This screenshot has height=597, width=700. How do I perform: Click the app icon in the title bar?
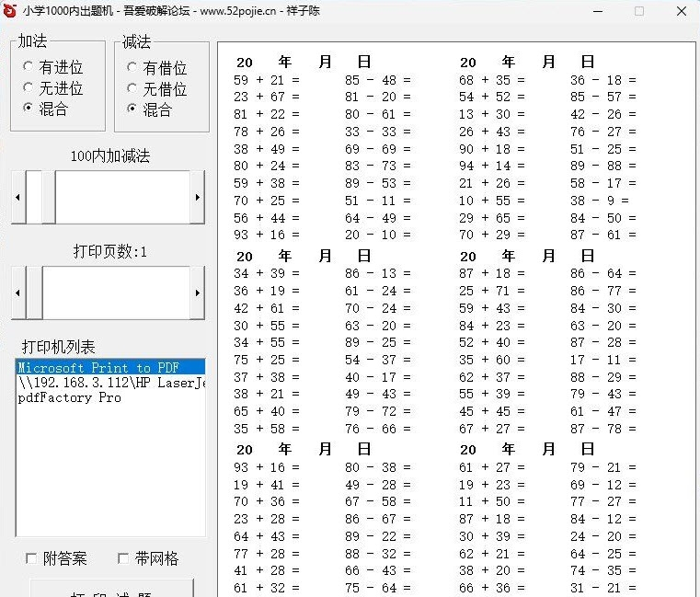[10, 11]
